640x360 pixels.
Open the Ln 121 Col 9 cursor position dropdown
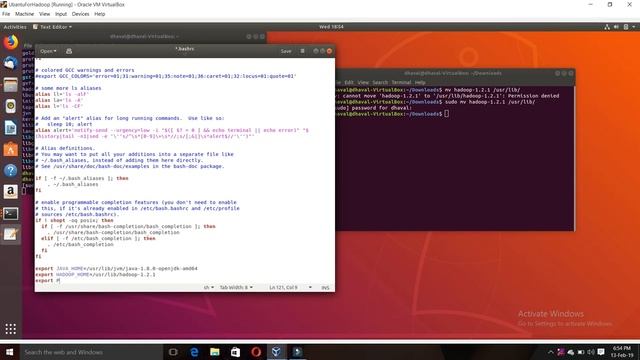pyautogui.click(x=290, y=288)
